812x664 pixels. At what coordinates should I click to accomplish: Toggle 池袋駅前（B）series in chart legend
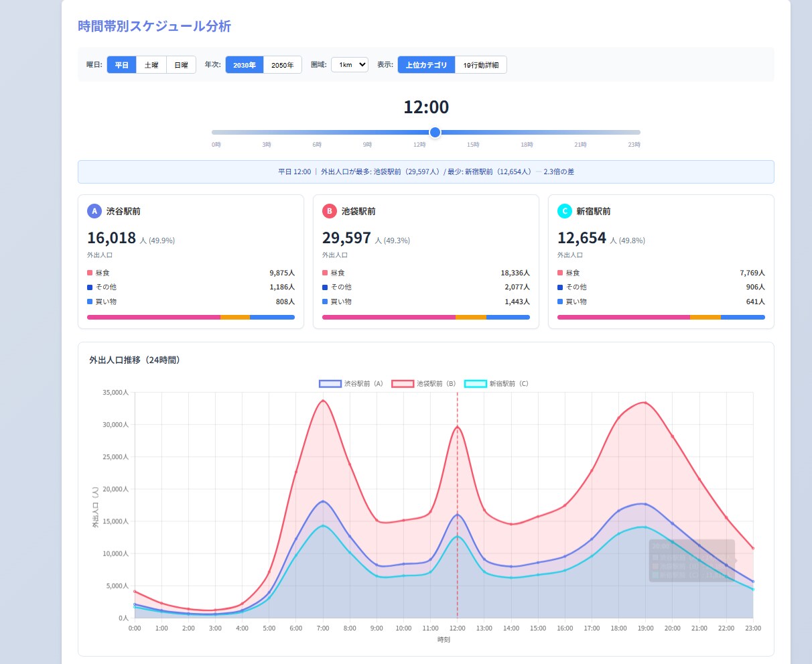[x=424, y=384]
